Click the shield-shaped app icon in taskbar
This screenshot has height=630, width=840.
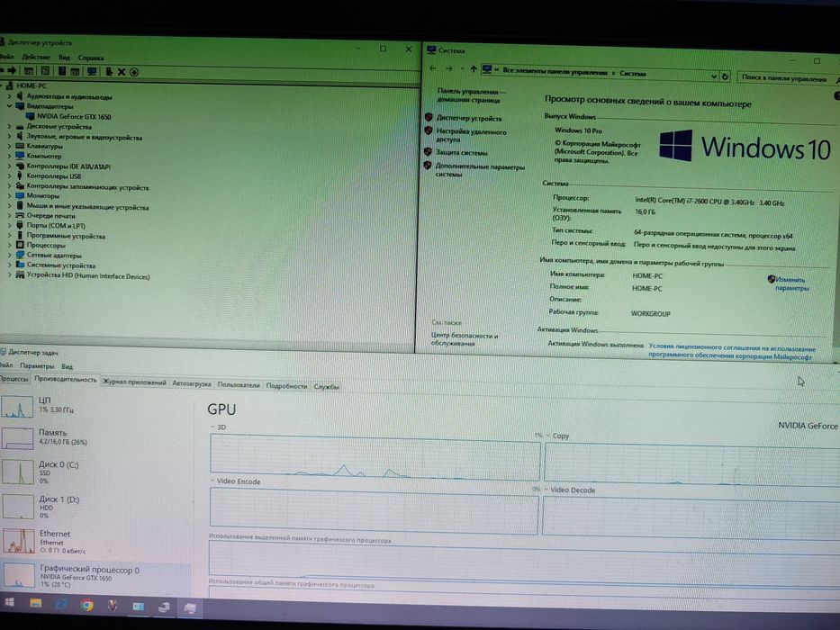point(113,606)
